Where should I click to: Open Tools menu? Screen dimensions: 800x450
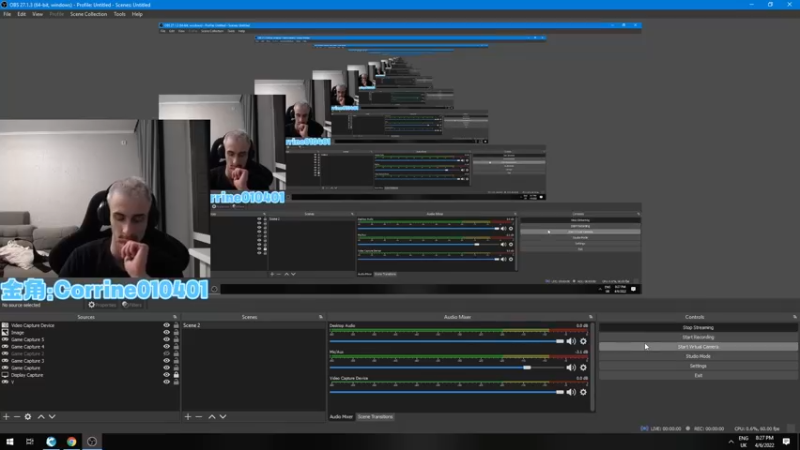coord(119,14)
